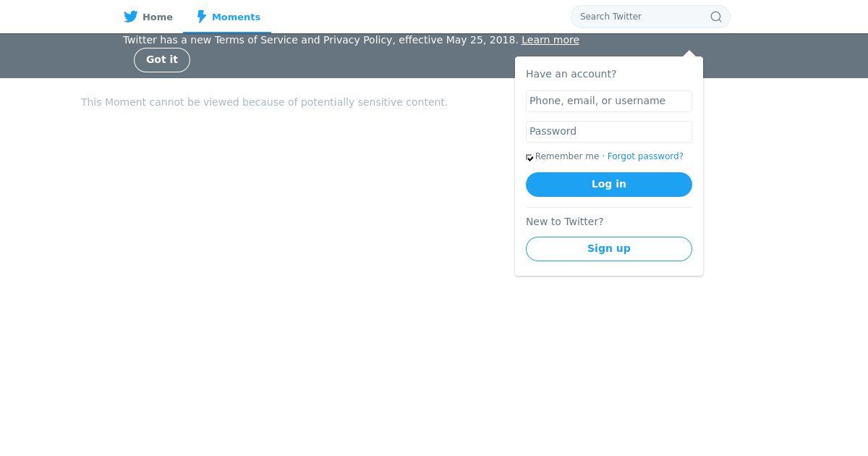This screenshot has height=456, width=868.
Task: Open the Forgot password? link
Action: (x=645, y=156)
